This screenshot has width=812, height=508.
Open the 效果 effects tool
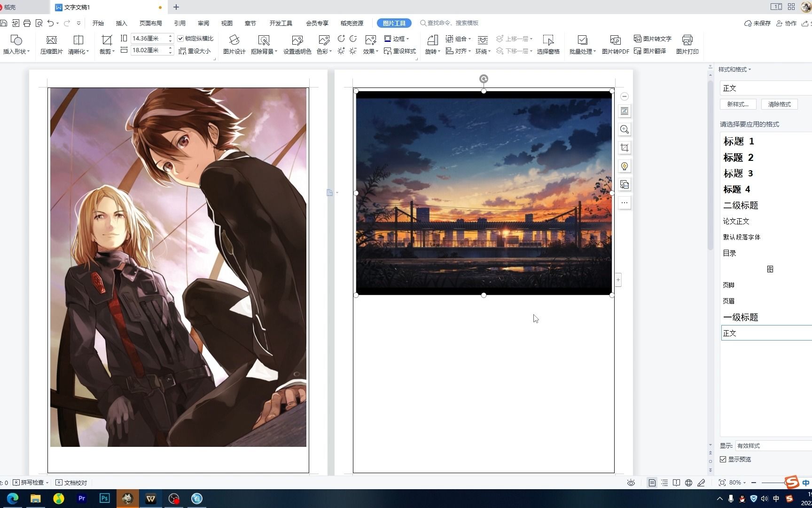point(370,45)
